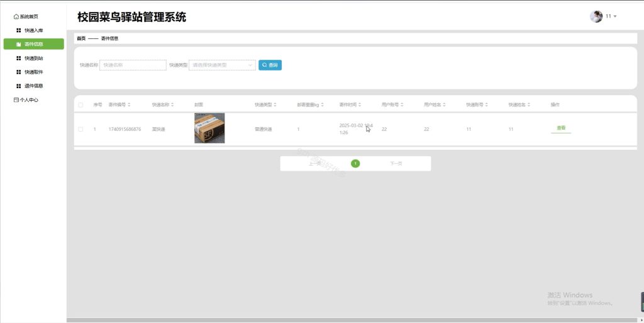Screen dimensions: 644x323
Task: Click the package cover thumbnail image
Action: (209, 128)
